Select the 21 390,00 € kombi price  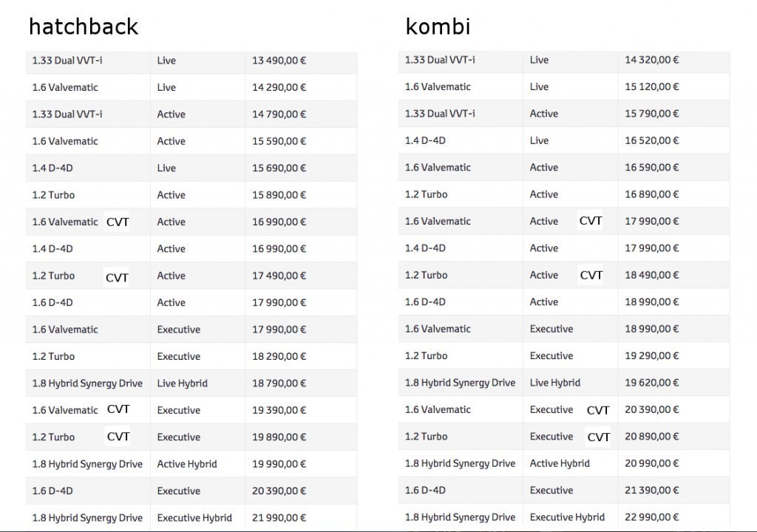tap(652, 491)
